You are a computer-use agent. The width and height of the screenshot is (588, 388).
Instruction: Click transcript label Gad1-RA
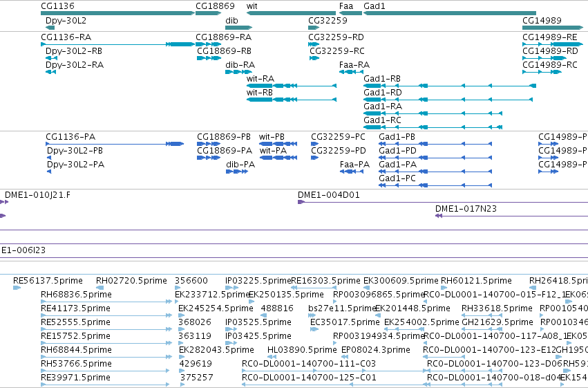point(383,107)
